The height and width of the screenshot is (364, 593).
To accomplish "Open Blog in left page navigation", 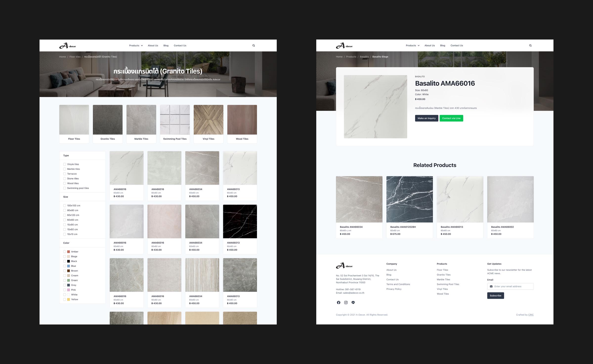I will [x=166, y=46].
